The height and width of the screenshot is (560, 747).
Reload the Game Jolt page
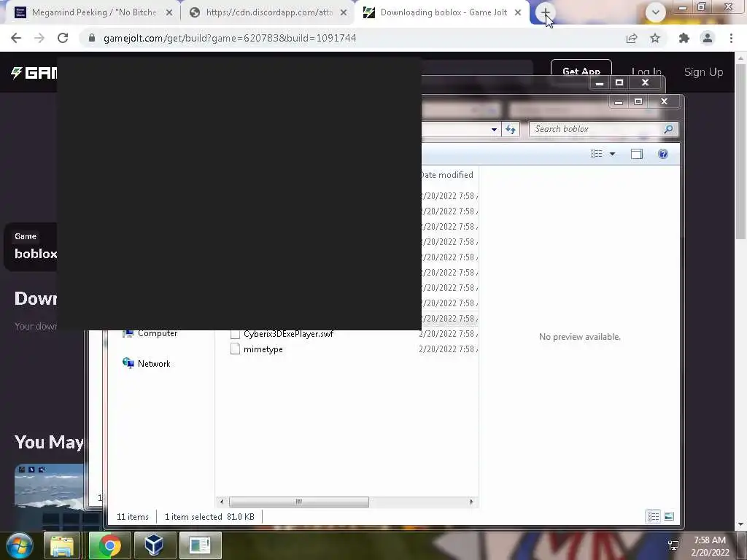click(63, 38)
